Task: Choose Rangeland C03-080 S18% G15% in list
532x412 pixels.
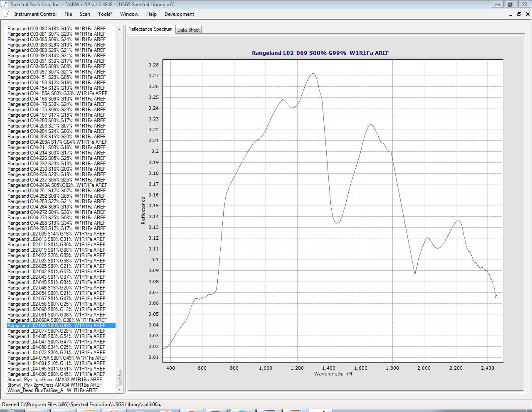Action: coord(57,29)
